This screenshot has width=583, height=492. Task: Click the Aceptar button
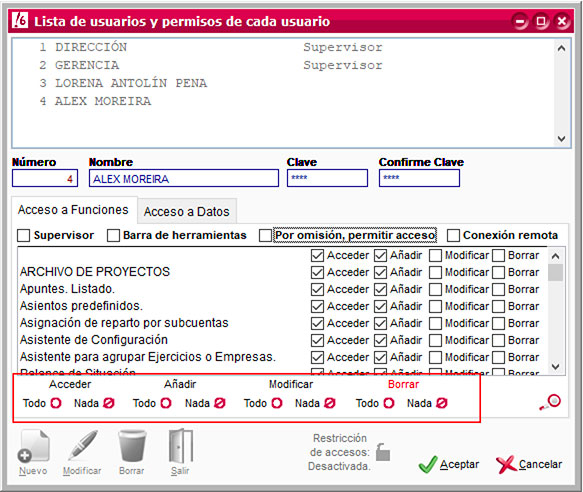pos(449,464)
